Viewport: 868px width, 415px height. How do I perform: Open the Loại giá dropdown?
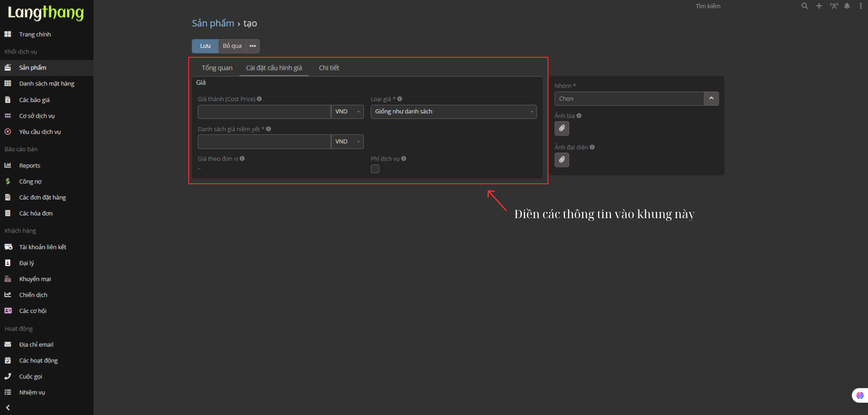[x=453, y=112]
